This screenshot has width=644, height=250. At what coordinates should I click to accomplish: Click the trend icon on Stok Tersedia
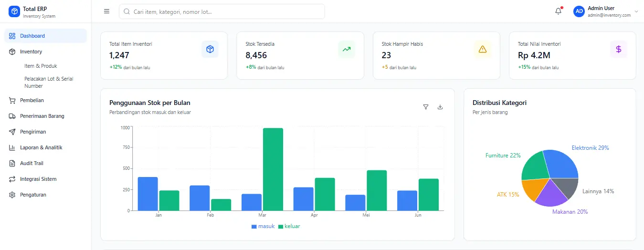point(346,49)
